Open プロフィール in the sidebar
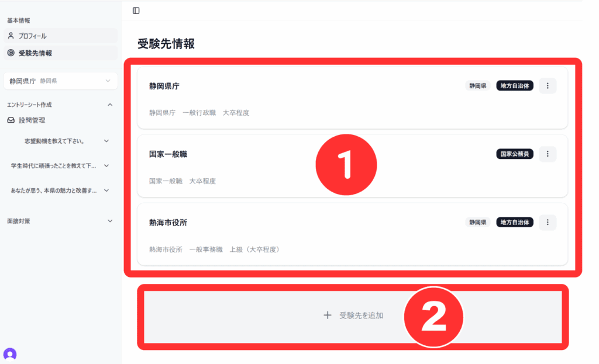599x364 pixels. (x=33, y=36)
